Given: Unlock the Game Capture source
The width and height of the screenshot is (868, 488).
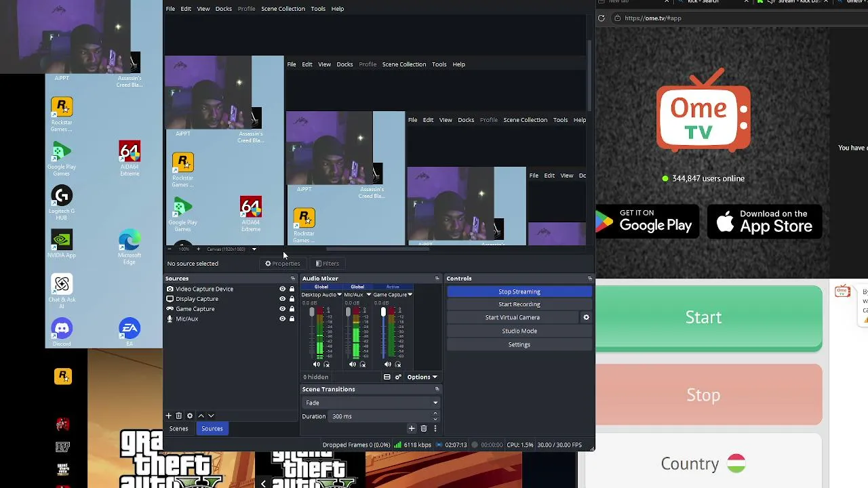Looking at the screenshot, I should tap(292, 309).
